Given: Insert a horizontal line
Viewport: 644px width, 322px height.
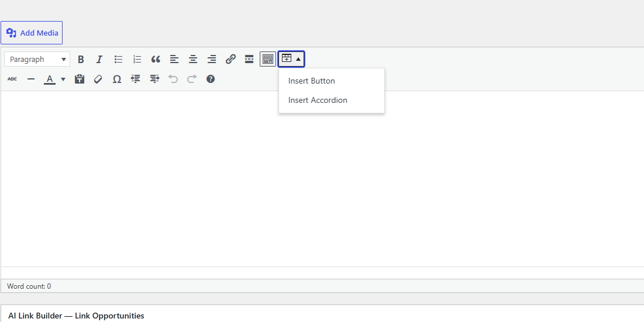Looking at the screenshot, I should 31,79.
